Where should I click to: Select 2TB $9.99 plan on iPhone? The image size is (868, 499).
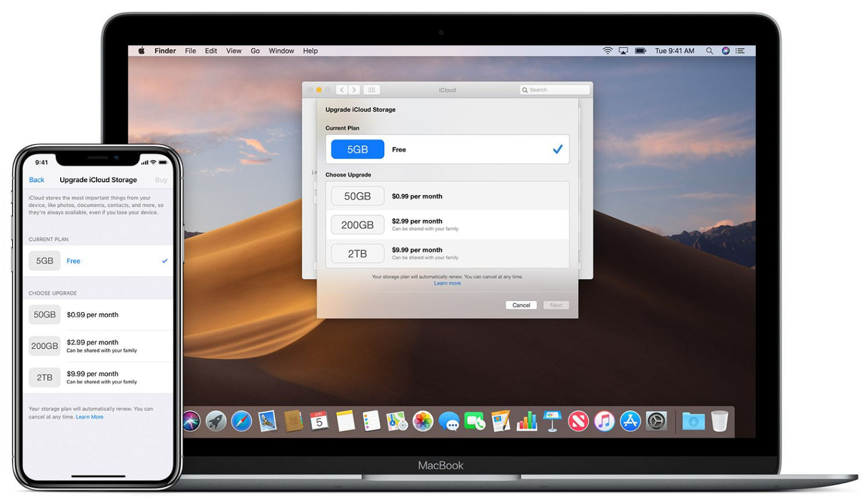98,377
